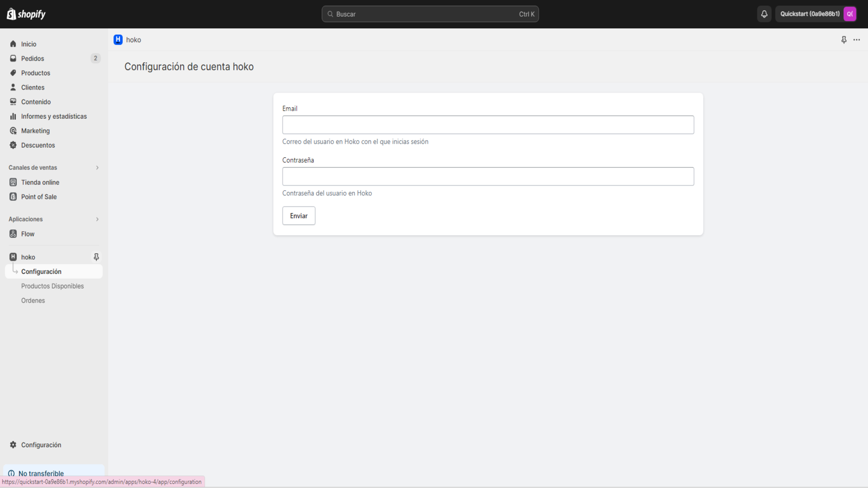Click the hoko app icon in sidebar
868x488 pixels.
click(x=13, y=257)
